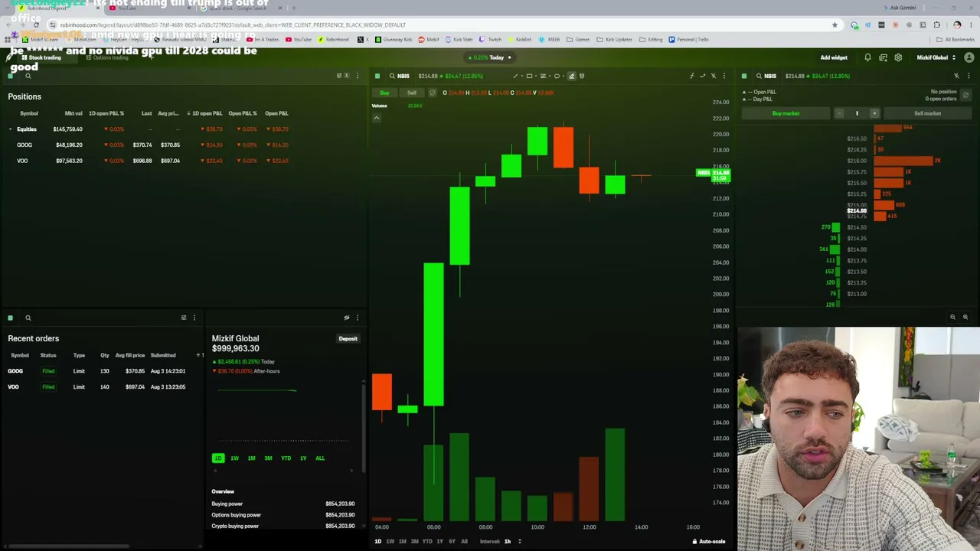This screenshot has width=980, height=551.
Task: Open notifications bell
Action: click(867, 57)
